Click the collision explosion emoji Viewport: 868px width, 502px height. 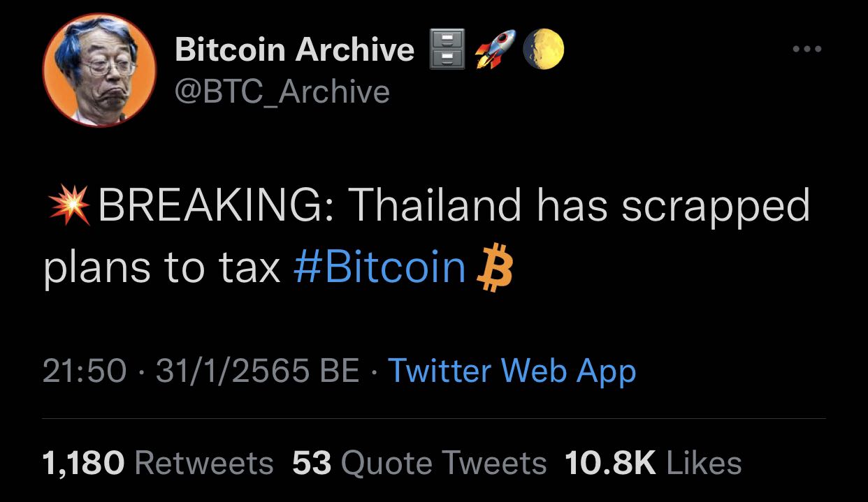[x=69, y=207]
